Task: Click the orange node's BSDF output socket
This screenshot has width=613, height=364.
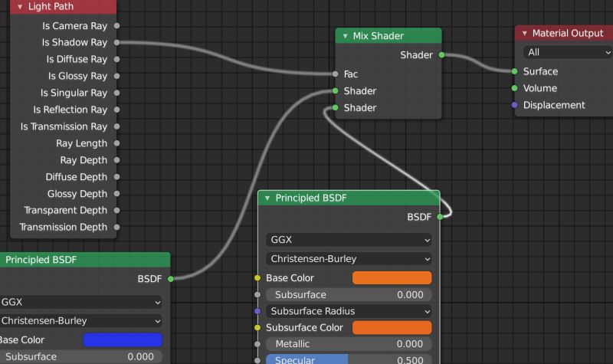Action: (440, 217)
